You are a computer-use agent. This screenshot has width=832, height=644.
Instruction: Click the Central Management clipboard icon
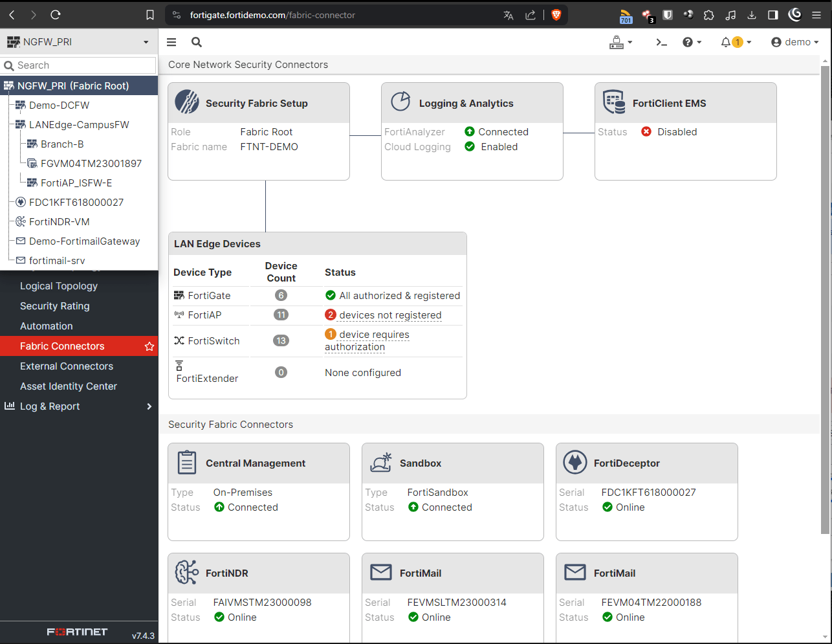[187, 462]
